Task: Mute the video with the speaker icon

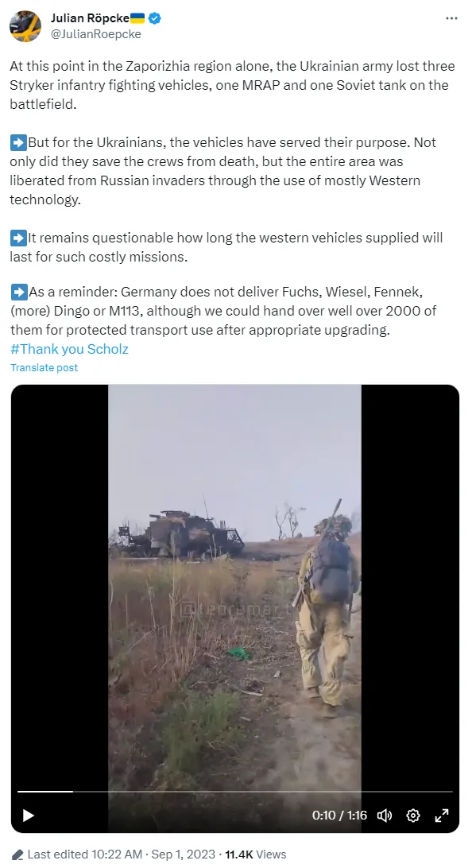Action: tap(385, 815)
